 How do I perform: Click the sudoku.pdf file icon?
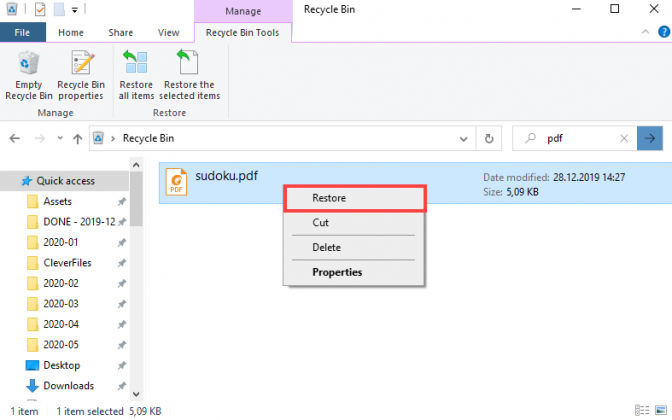click(x=176, y=181)
